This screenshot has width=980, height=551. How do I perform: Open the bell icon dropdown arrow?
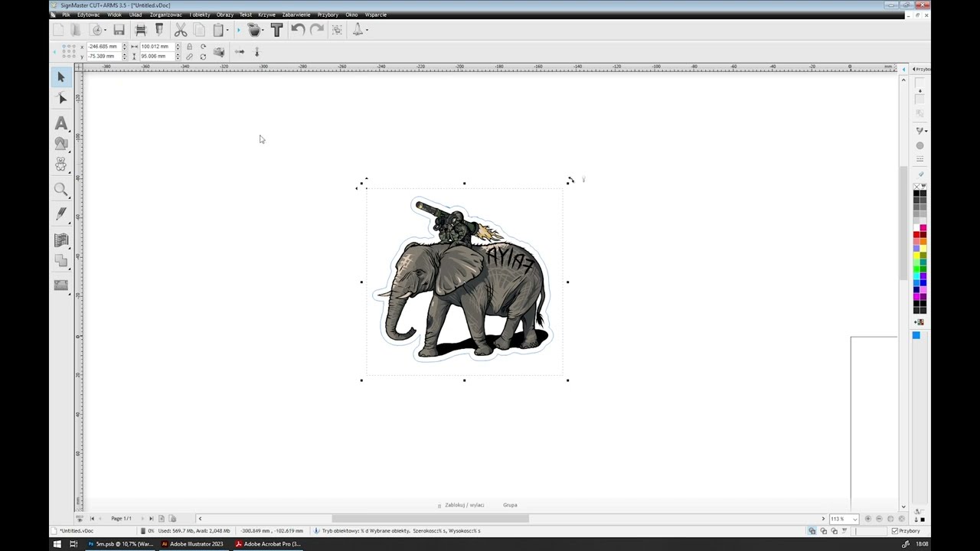pyautogui.click(x=367, y=31)
